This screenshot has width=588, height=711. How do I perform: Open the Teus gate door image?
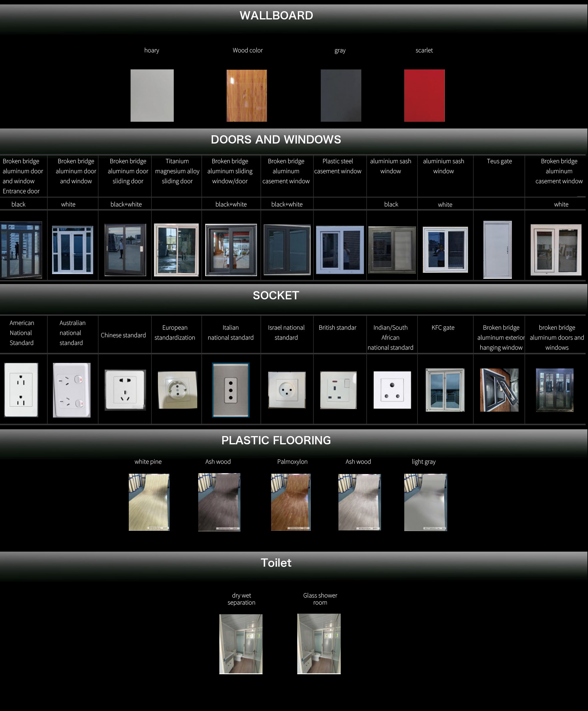pos(497,250)
